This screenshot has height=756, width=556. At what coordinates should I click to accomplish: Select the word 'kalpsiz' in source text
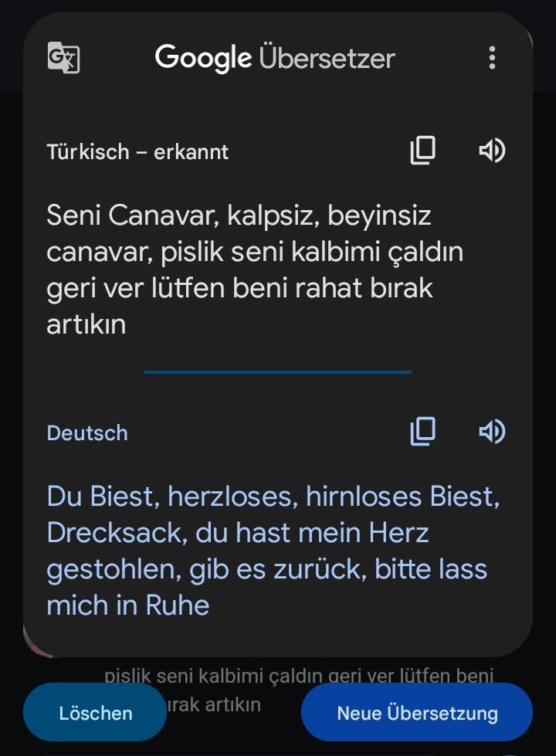[x=270, y=215]
